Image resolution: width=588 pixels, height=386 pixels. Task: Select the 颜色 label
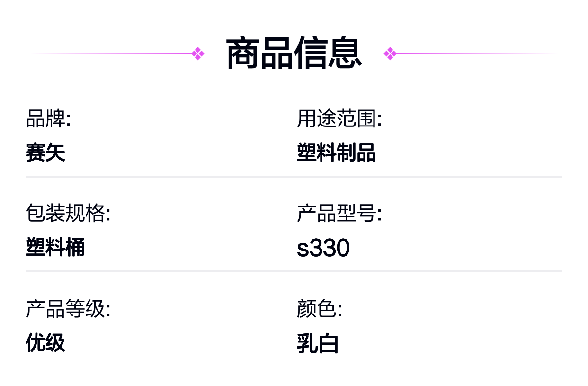point(319,309)
